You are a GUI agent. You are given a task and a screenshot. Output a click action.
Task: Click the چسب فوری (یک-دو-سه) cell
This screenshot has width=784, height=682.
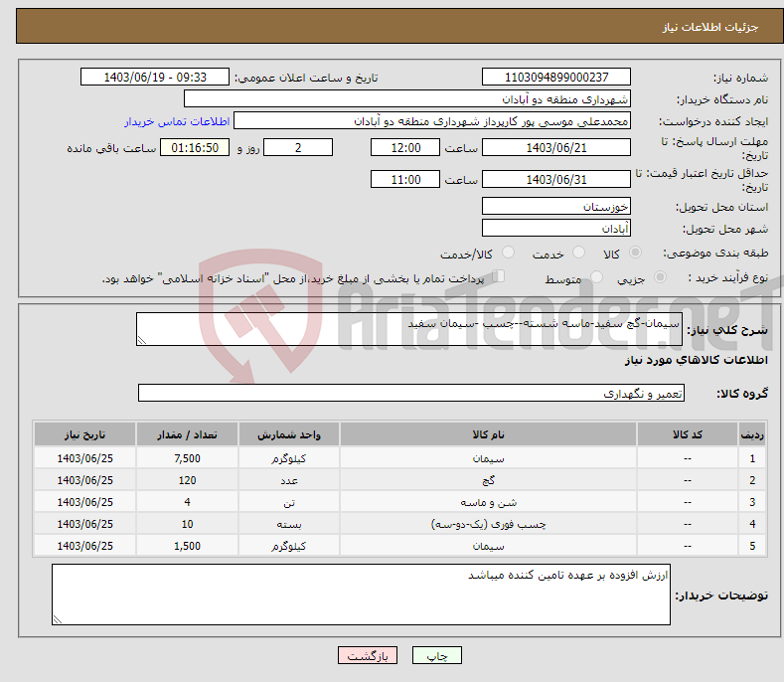488,524
